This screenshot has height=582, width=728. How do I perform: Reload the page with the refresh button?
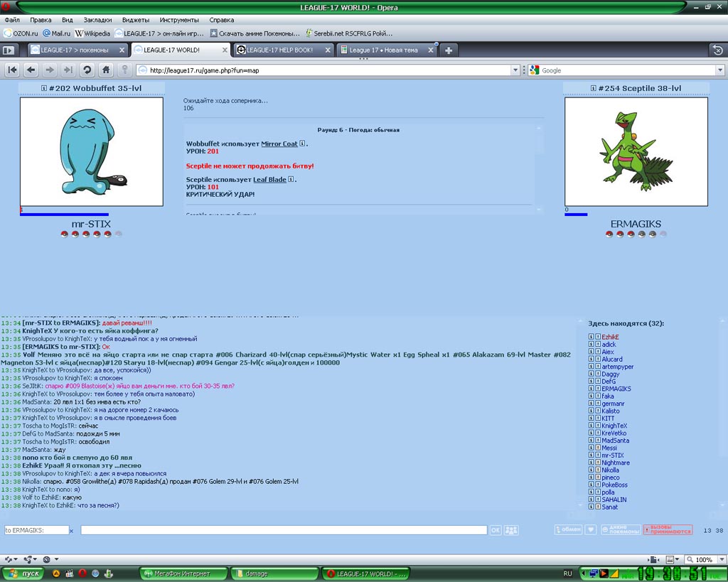pyautogui.click(x=87, y=70)
